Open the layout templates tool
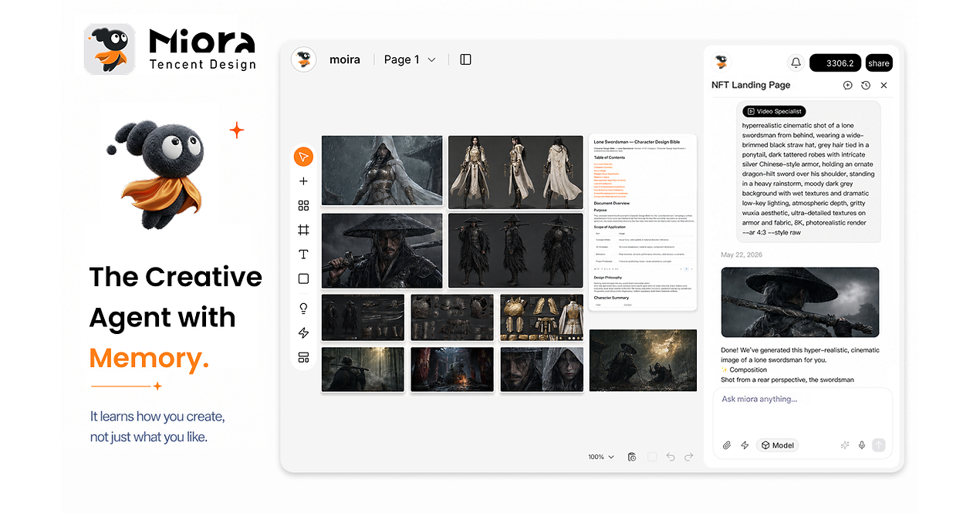Screen dimensions: 980x513 (303, 357)
